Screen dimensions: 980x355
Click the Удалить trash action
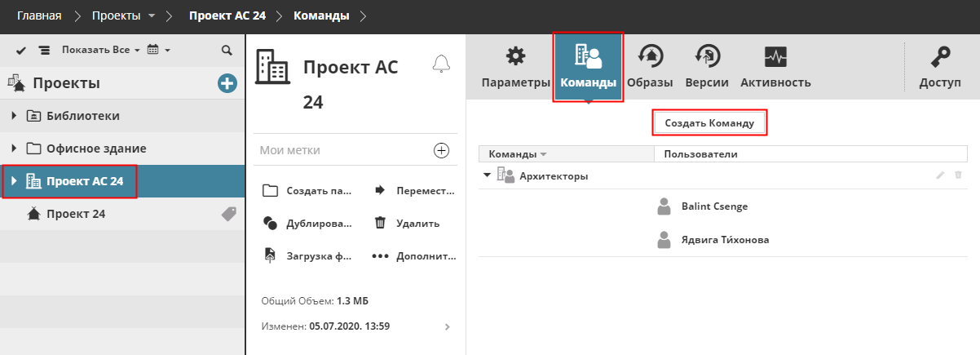coord(406,223)
